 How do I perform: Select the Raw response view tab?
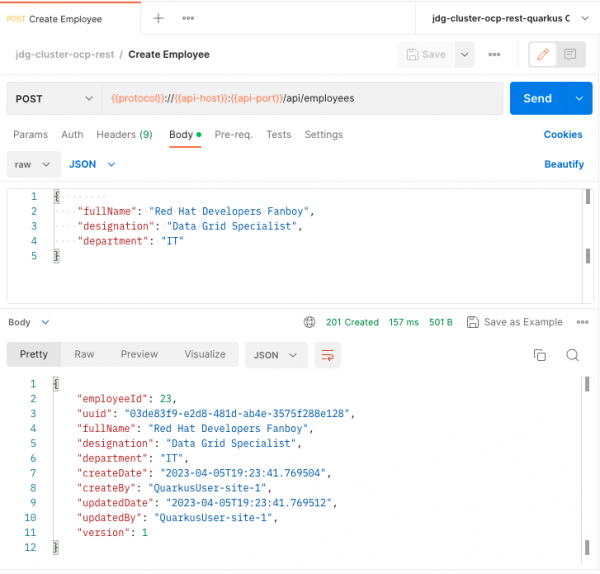coord(84,354)
